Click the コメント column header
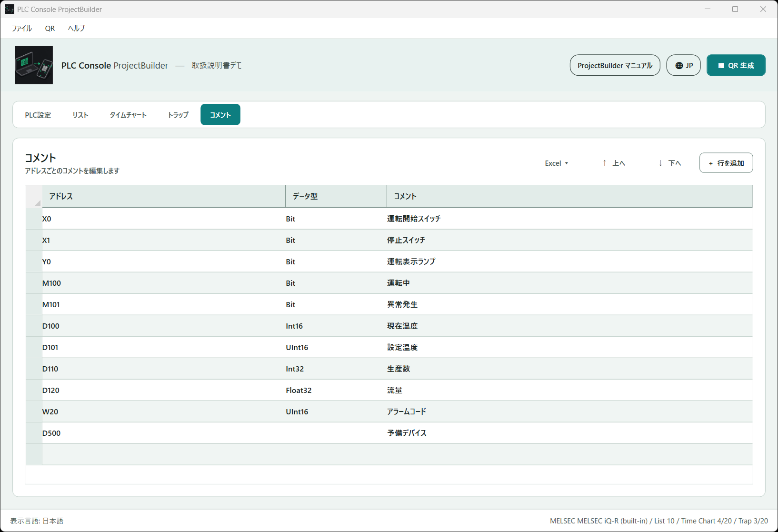Viewport: 778px width, 532px height. pyautogui.click(x=570, y=196)
